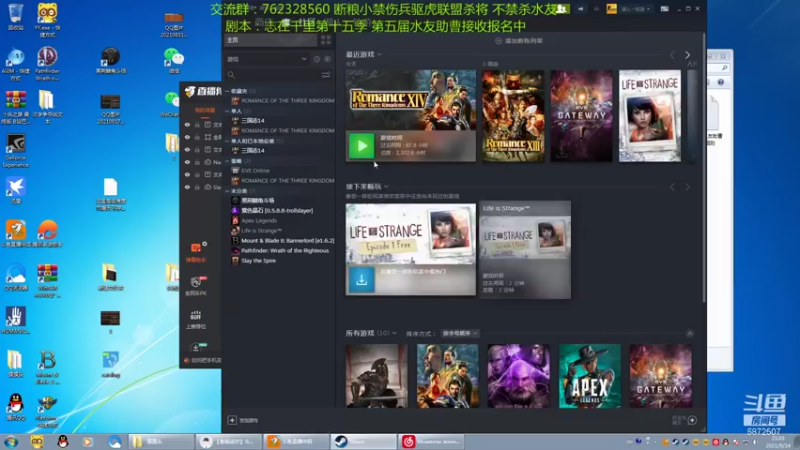800x450 pixels.
Task: Click left arrow of the recent games shelf
Action: 672,55
